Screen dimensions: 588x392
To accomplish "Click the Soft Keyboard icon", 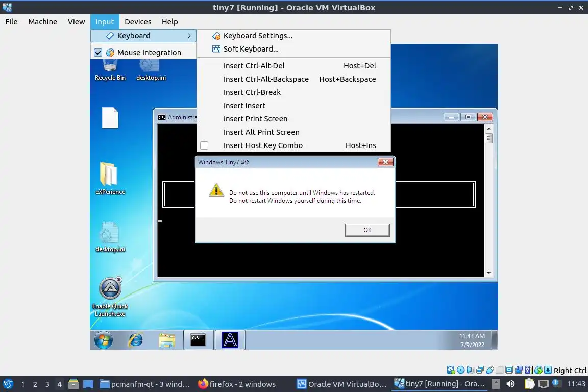I will click(216, 49).
